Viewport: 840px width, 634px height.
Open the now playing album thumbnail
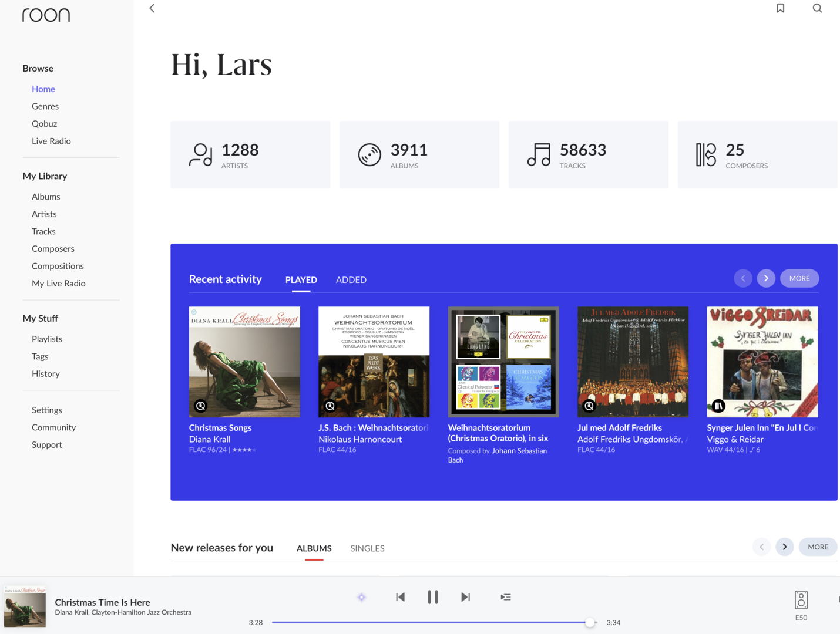pyautogui.click(x=25, y=606)
